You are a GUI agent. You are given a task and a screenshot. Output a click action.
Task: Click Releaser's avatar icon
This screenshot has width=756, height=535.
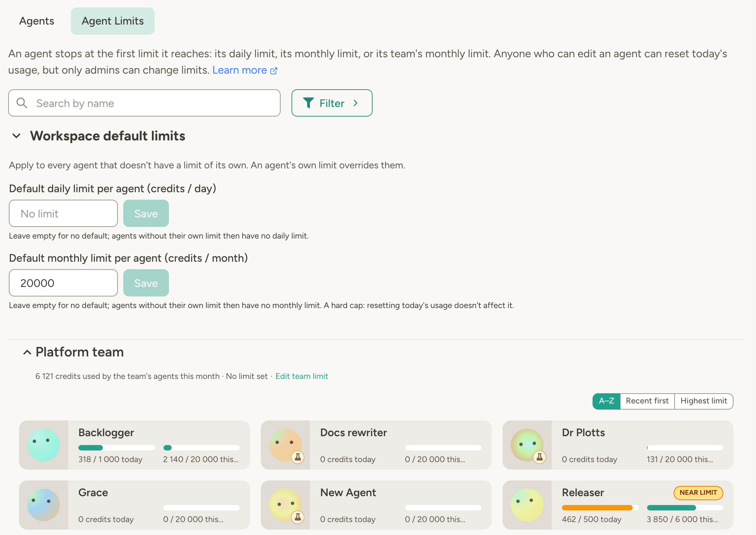527,505
